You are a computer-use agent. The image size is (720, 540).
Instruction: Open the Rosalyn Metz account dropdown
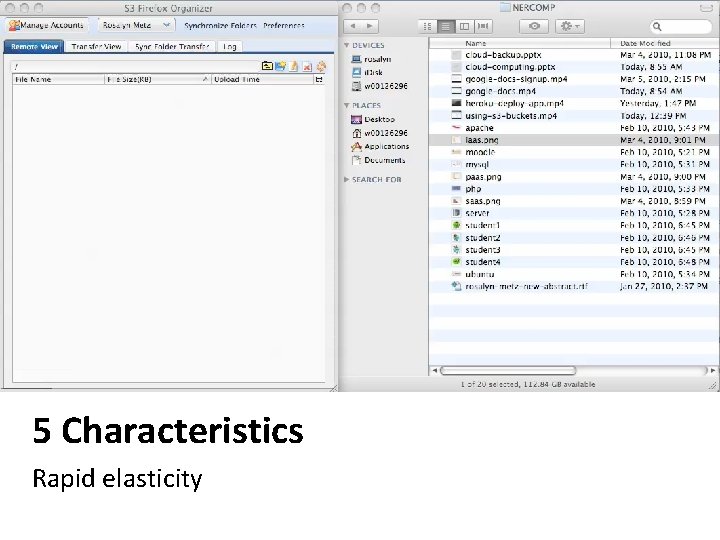tap(136, 25)
